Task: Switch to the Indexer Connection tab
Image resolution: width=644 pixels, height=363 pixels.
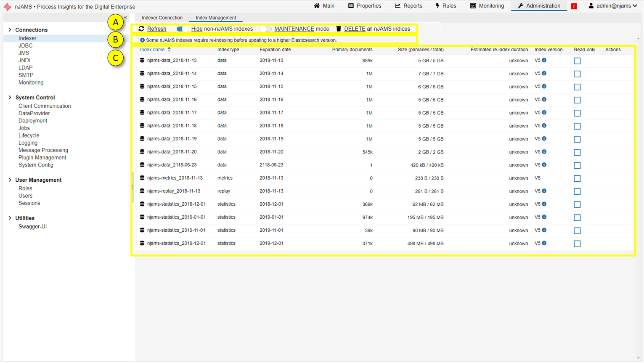Action: pyautogui.click(x=162, y=18)
